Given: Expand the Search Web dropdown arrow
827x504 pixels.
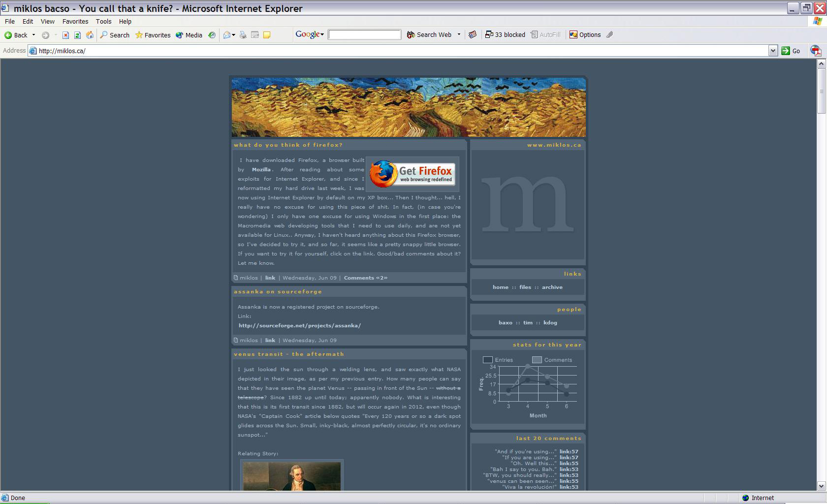Looking at the screenshot, I should pyautogui.click(x=459, y=35).
